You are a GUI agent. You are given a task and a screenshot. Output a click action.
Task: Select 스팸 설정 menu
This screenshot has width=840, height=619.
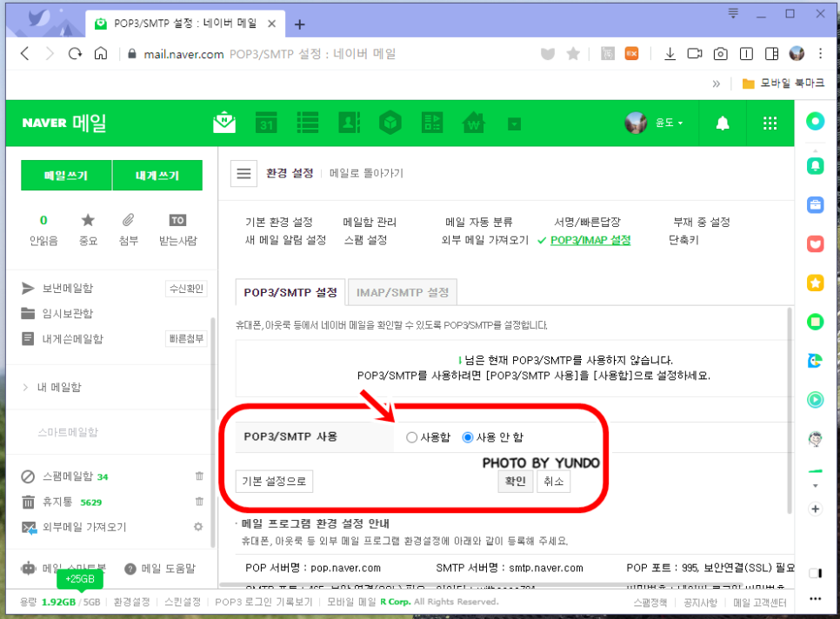365,240
